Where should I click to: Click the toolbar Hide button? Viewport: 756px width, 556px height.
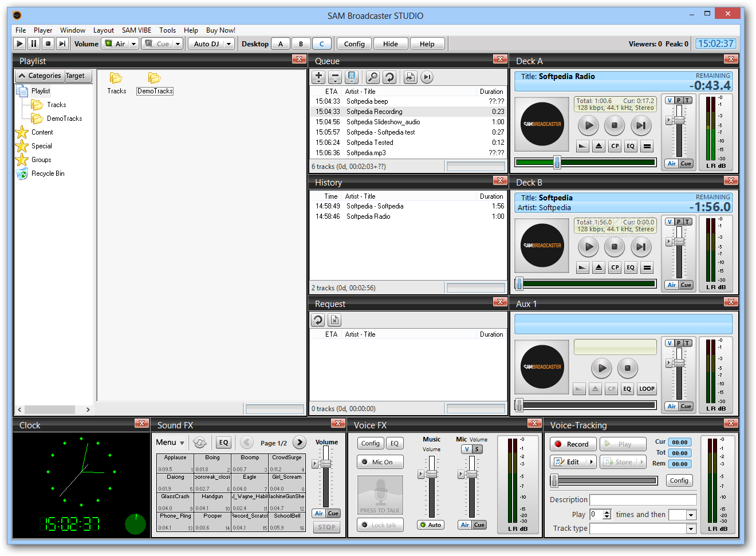click(391, 44)
